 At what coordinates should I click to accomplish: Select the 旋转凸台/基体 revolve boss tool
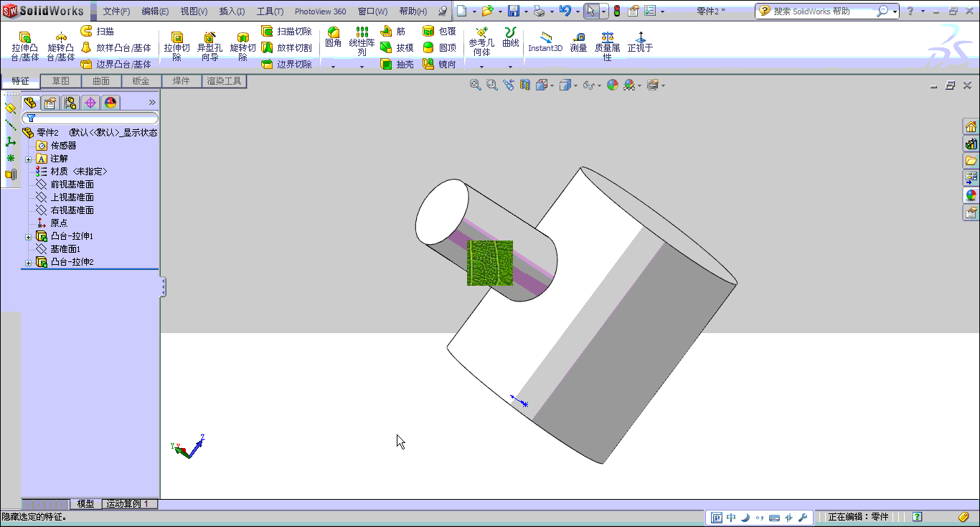[61, 47]
